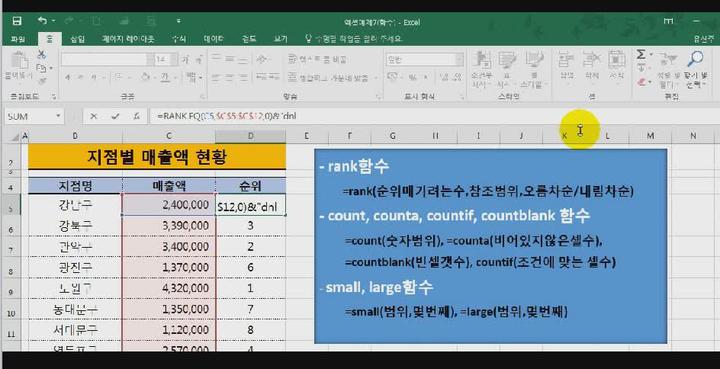Toggle Italic formatting in the font group

(80, 77)
